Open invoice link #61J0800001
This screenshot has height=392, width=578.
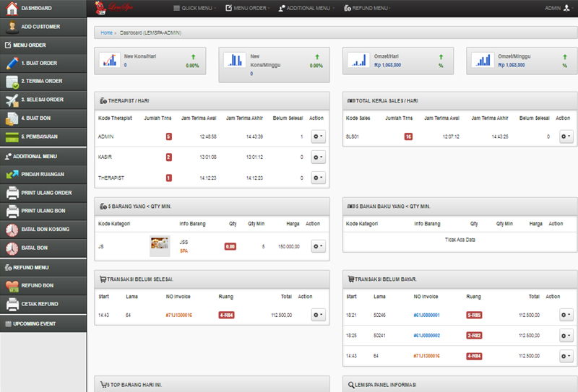coord(426,315)
